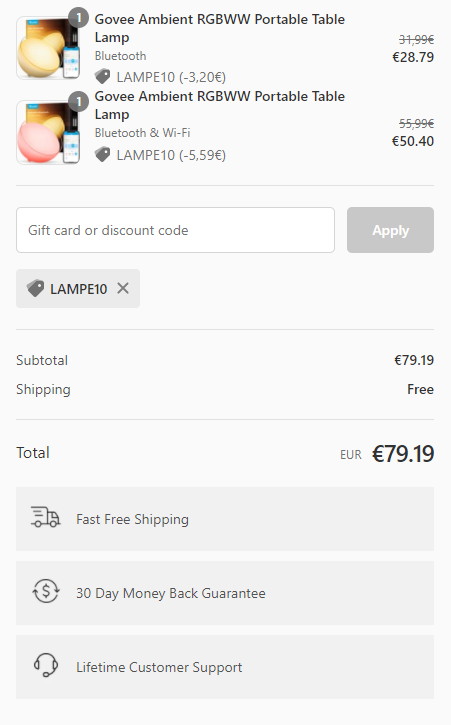The image size is (451, 725).
Task: Select the Lifetime Customer Support banner
Action: 225,667
